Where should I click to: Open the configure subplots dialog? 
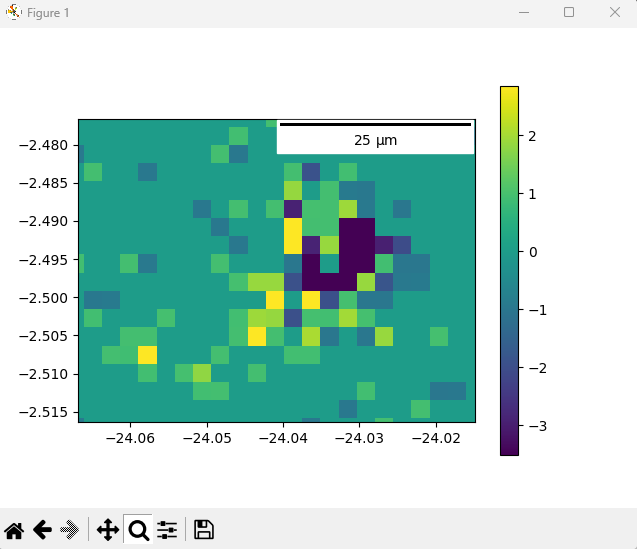(167, 530)
